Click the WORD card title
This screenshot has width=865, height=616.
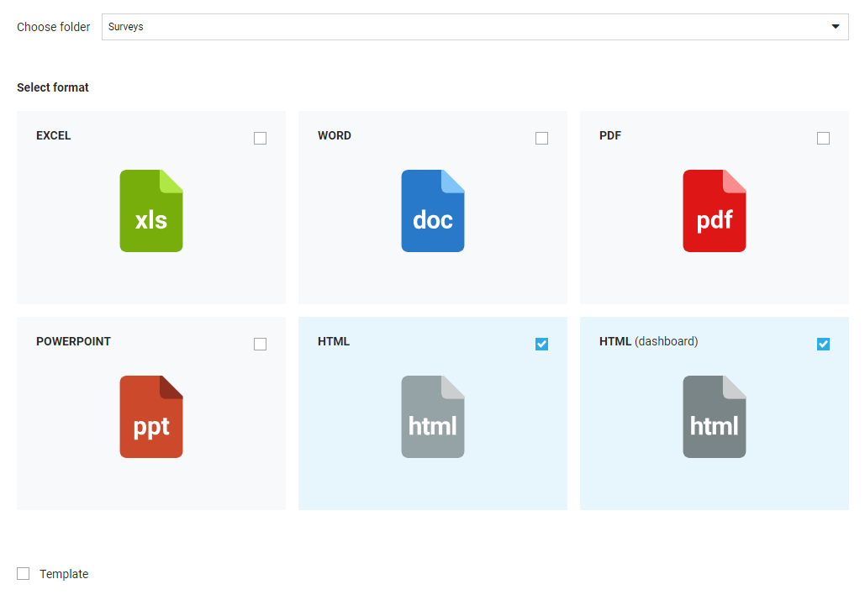pos(335,135)
